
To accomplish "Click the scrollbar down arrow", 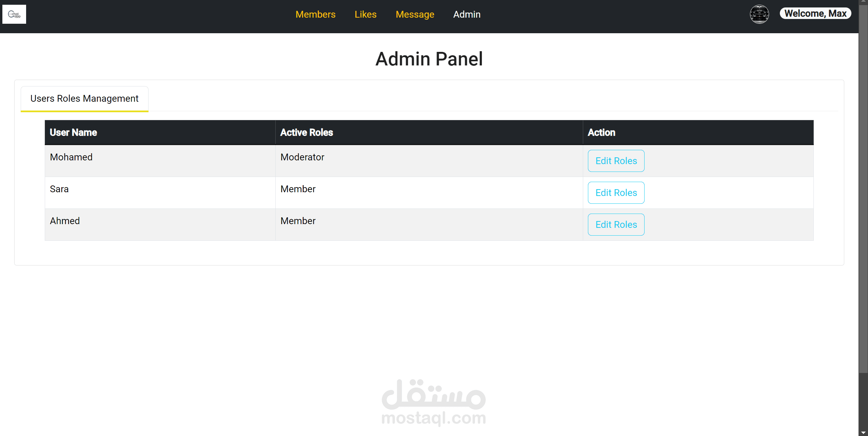I will 863,433.
